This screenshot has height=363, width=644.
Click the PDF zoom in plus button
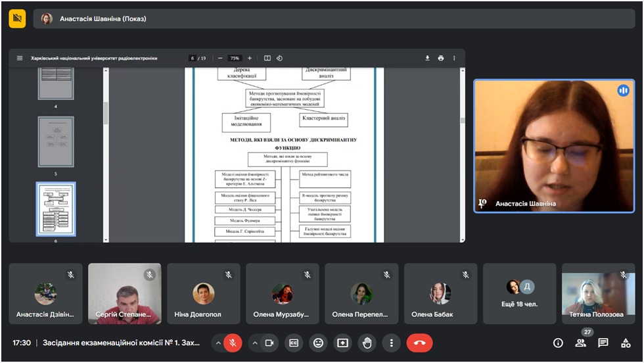[x=250, y=58]
